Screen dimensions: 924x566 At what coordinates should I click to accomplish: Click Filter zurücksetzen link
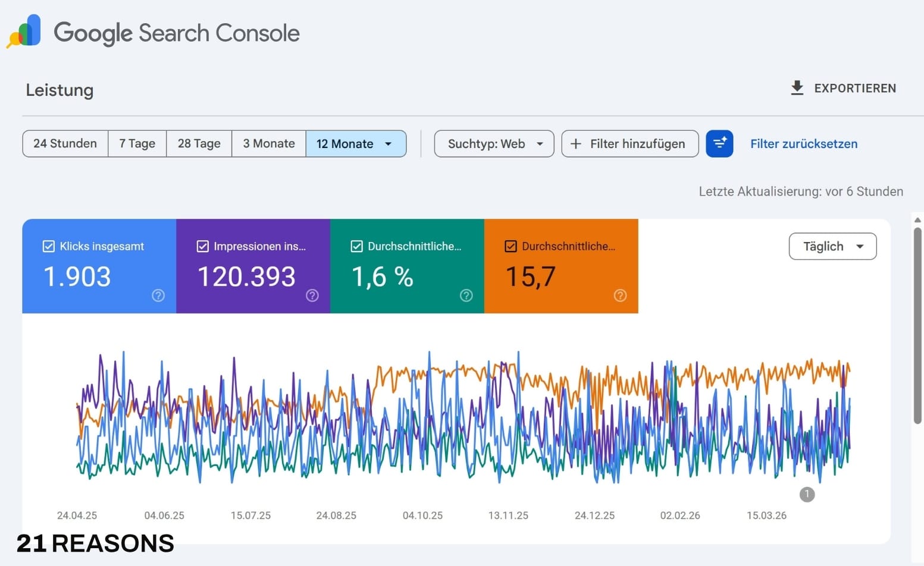tap(804, 144)
